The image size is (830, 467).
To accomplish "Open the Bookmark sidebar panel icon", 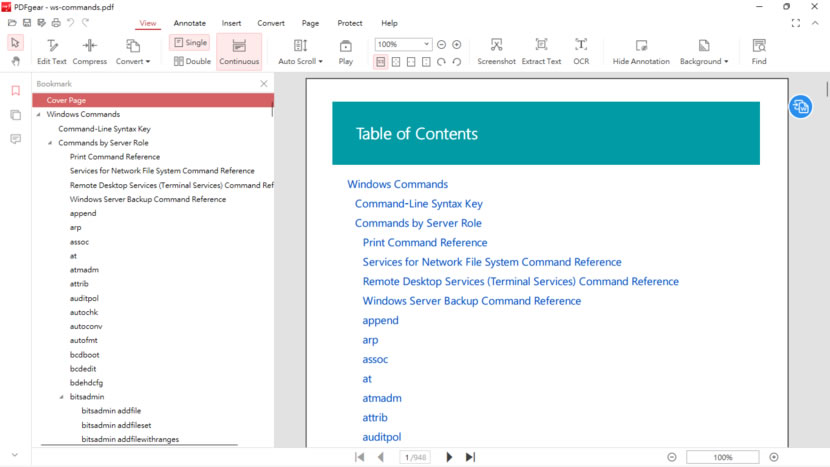I will point(15,91).
